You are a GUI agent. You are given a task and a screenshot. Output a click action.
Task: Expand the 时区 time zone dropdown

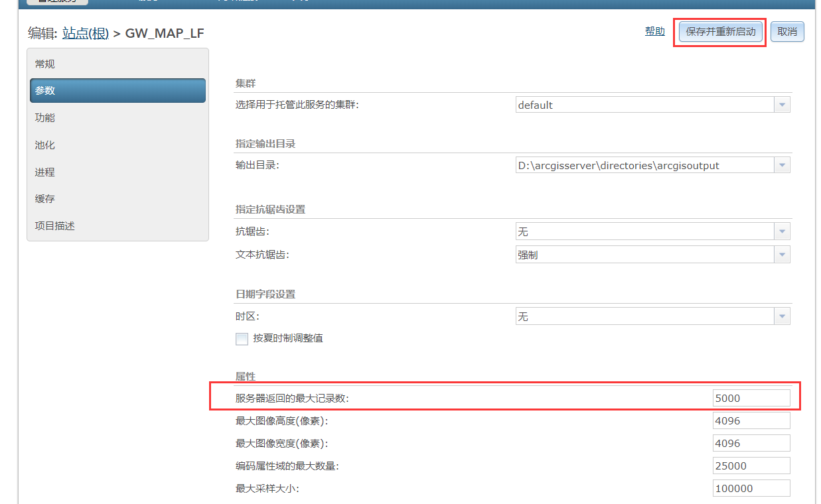click(x=782, y=316)
